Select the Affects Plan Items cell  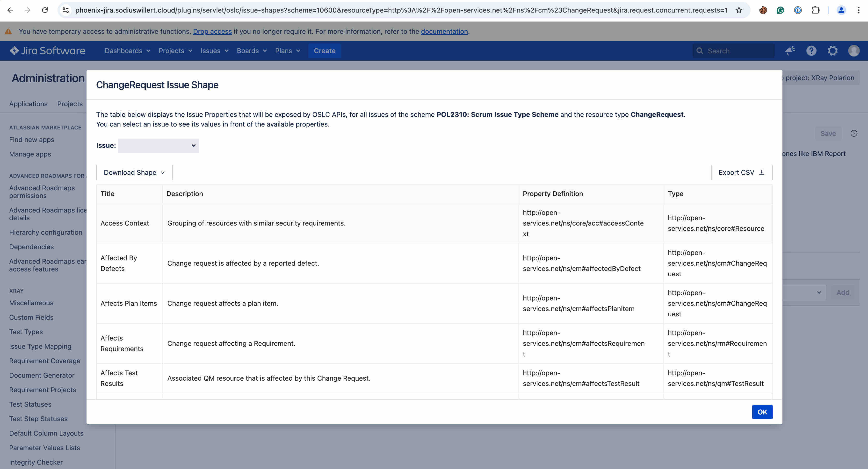coord(129,303)
